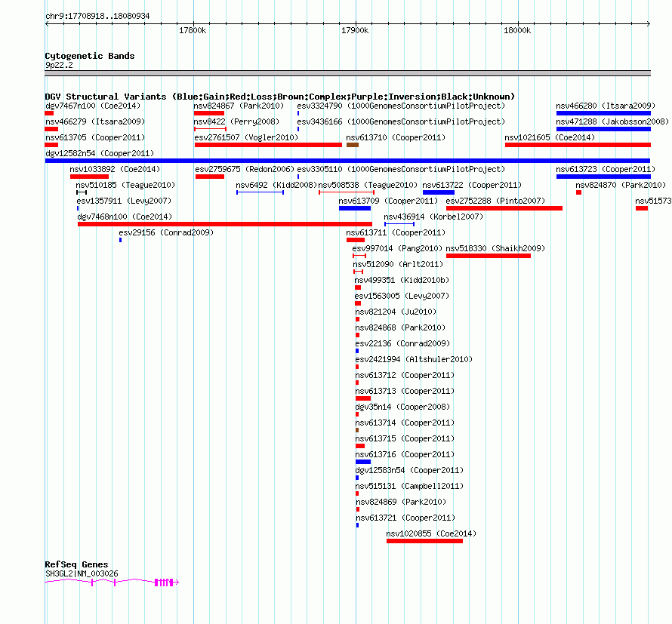Select the RefSeq Genes track title
Screen dimensions: 672x624
click(76, 564)
